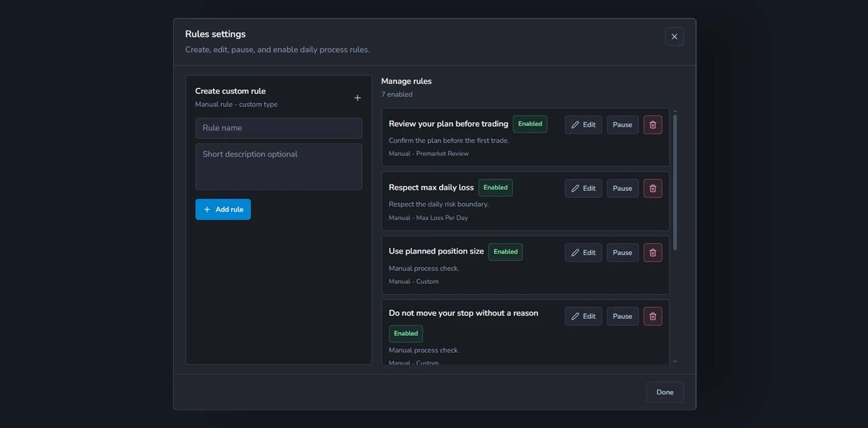This screenshot has height=428, width=868.
Task: Close the Rules settings dialog with X
Action: [x=674, y=36]
